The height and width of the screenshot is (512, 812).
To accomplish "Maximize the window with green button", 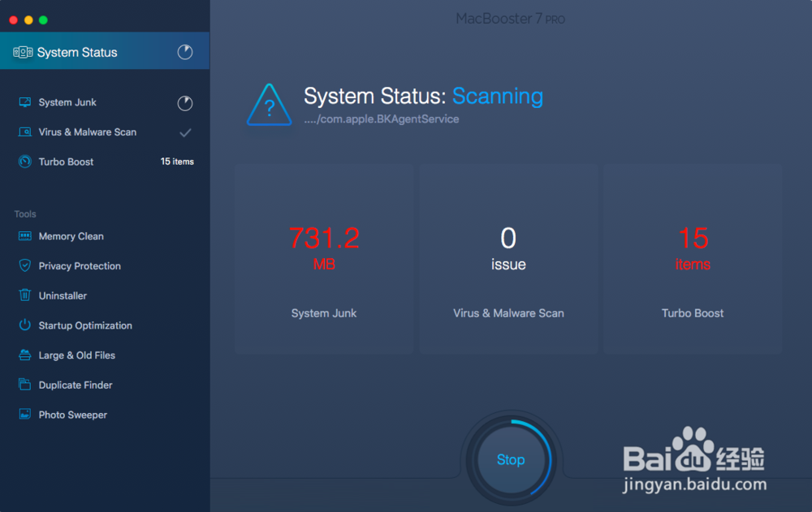I will pyautogui.click(x=44, y=19).
